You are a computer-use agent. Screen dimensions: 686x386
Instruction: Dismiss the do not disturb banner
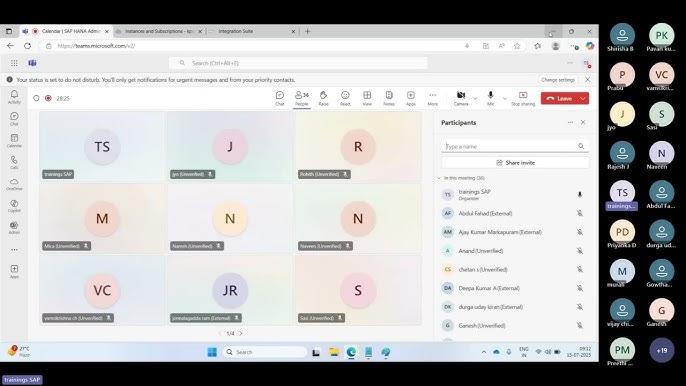[x=588, y=80]
